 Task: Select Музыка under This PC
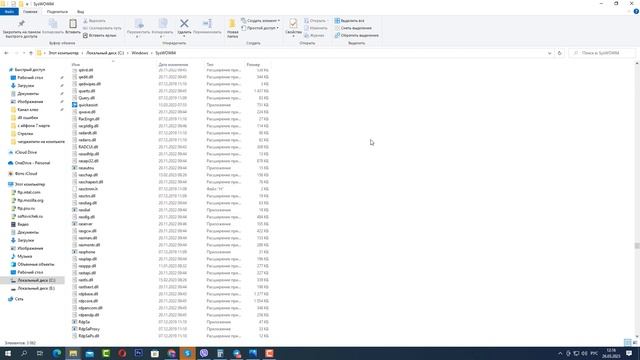(24, 256)
